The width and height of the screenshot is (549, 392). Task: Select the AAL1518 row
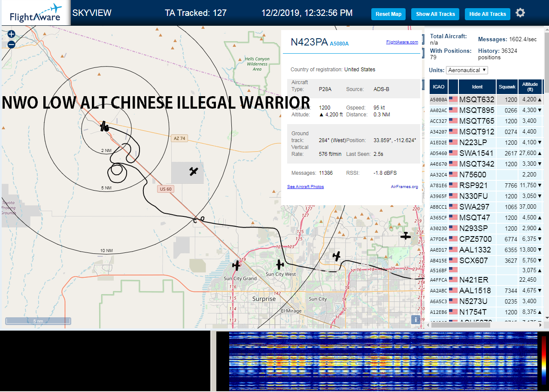[486, 290]
